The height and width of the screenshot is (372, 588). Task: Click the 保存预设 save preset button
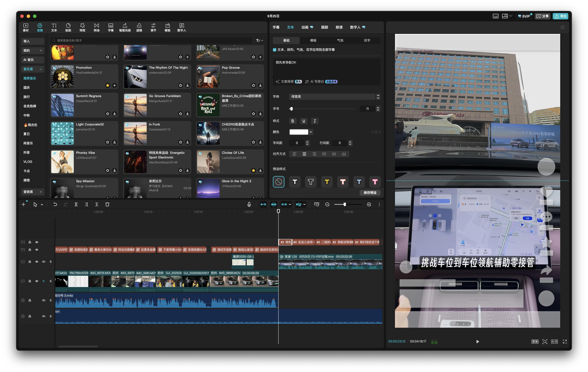370,193
